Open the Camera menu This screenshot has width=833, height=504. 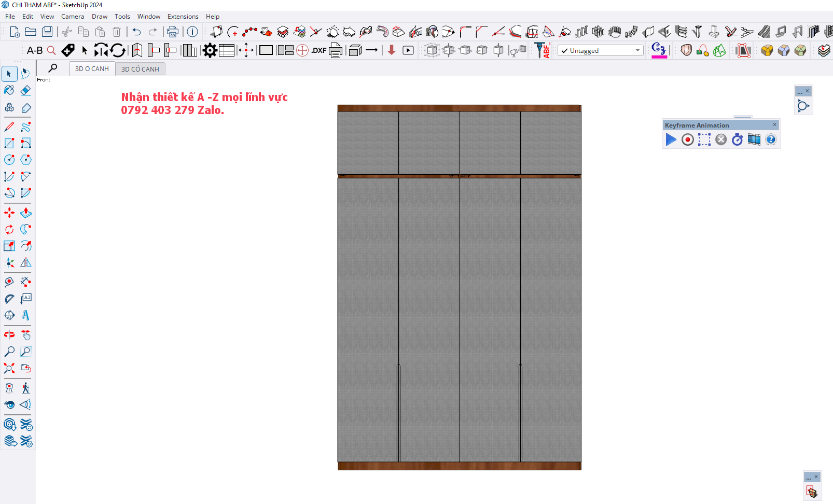(73, 17)
